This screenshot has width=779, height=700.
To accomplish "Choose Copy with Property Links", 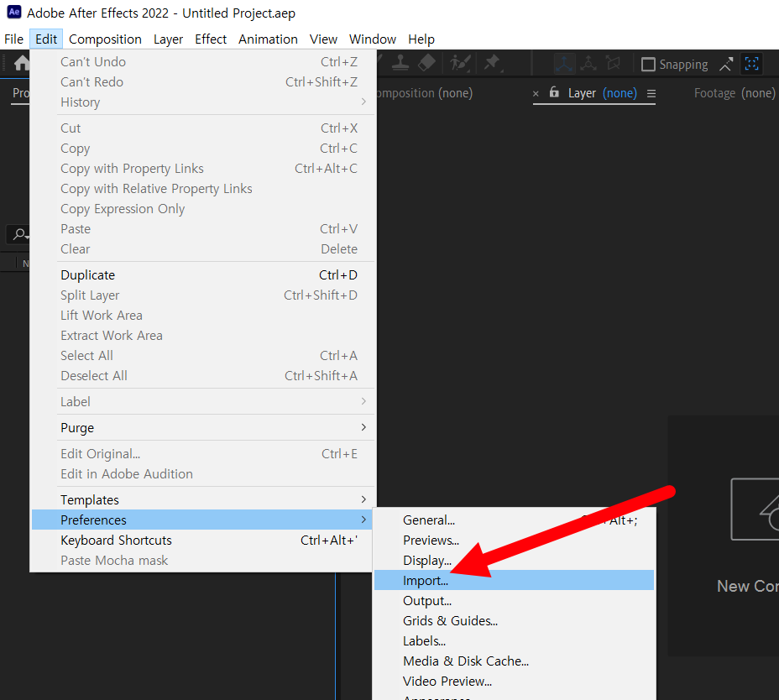I will pos(202,169).
